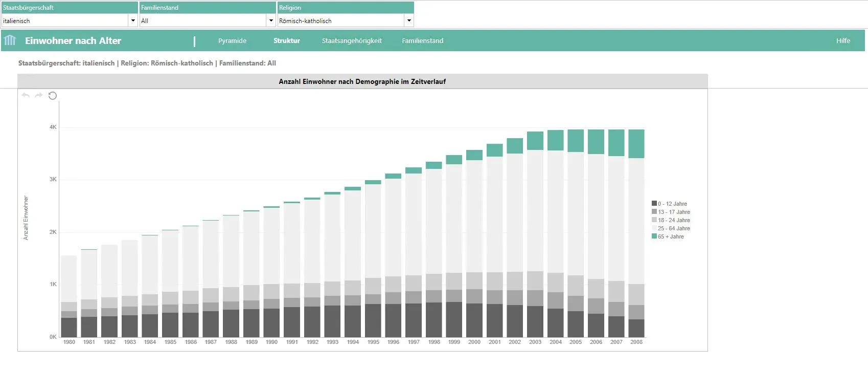
Task: Click the green 65+ segment of the 2008 bar
Action: tap(636, 144)
